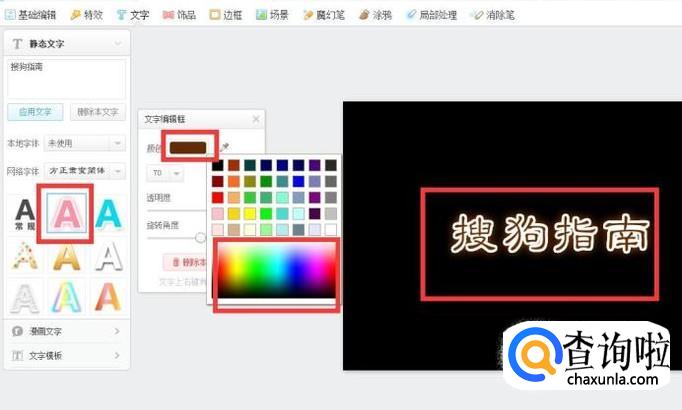Viewport: 682px width, 410px height.
Task: Open the current brown color swatch
Action: click(x=188, y=147)
